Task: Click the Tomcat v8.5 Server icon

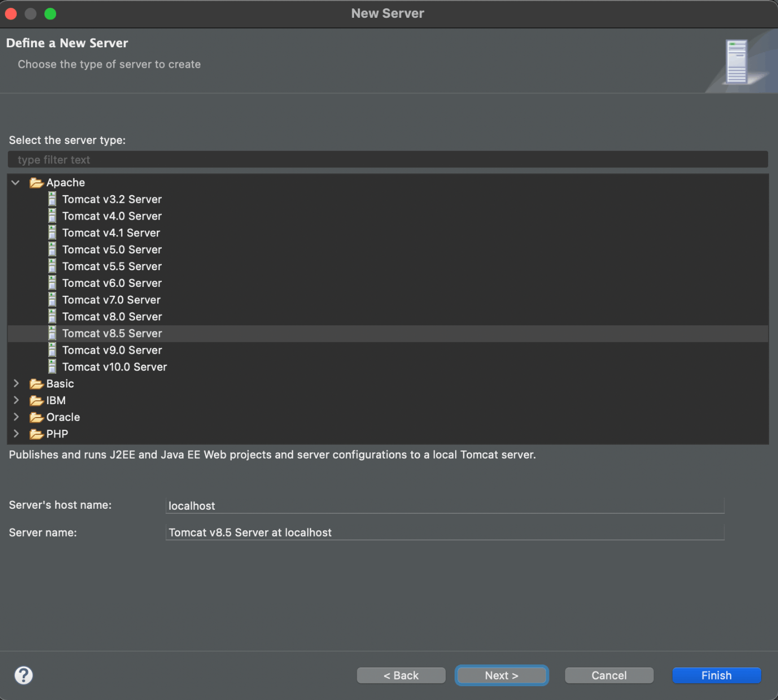Action: [52, 333]
